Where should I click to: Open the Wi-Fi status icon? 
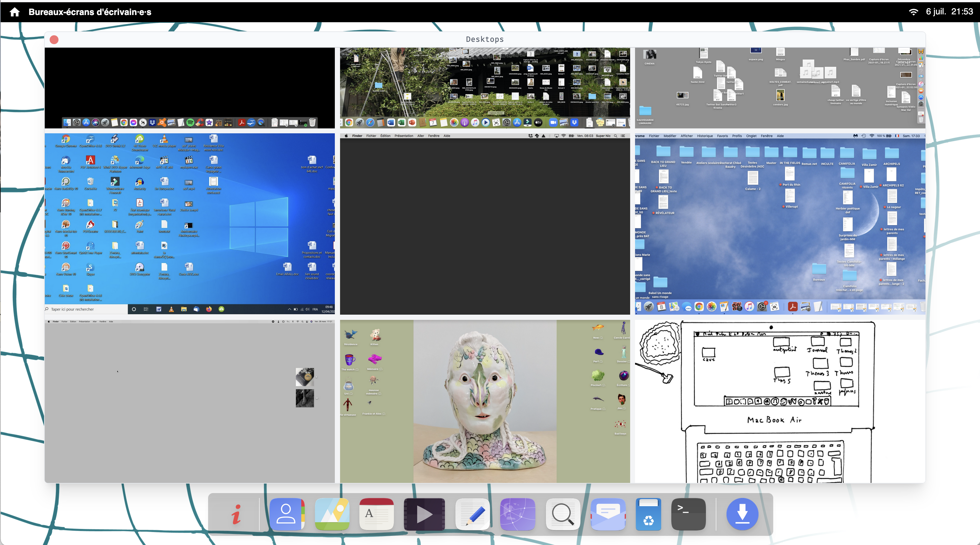point(913,12)
